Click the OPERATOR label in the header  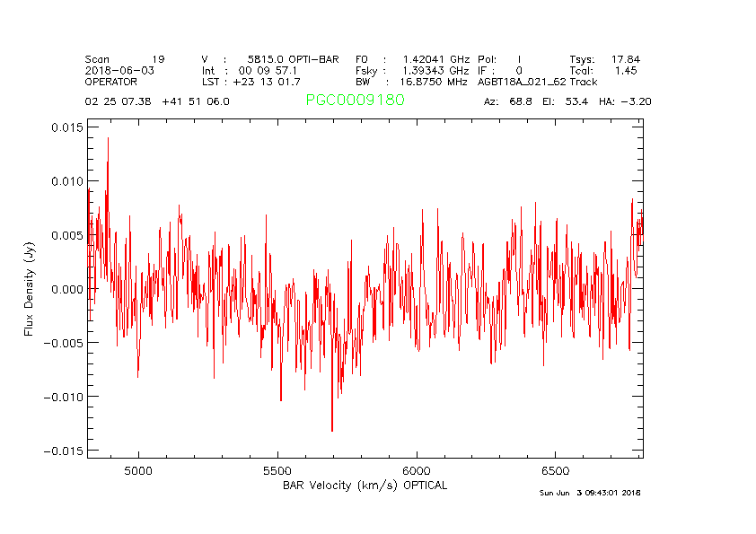111,81
